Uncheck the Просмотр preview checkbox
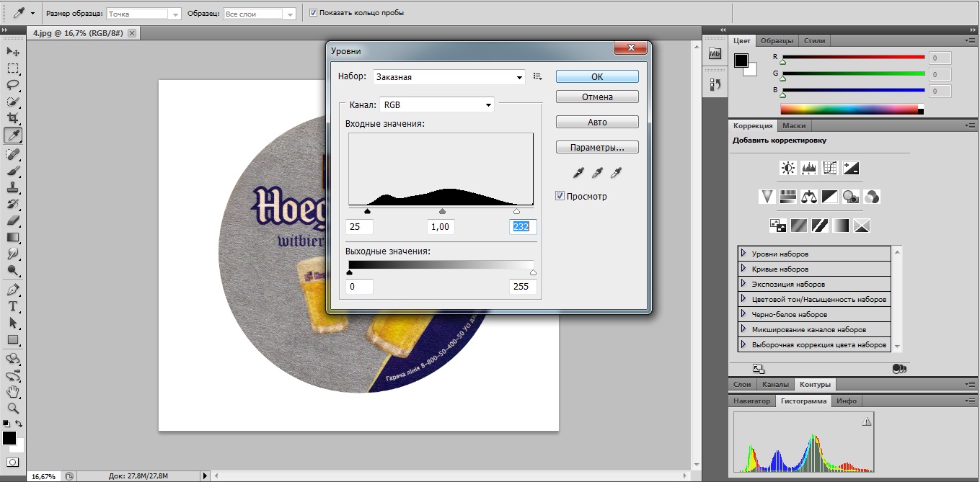This screenshot has height=482, width=980. [x=560, y=196]
